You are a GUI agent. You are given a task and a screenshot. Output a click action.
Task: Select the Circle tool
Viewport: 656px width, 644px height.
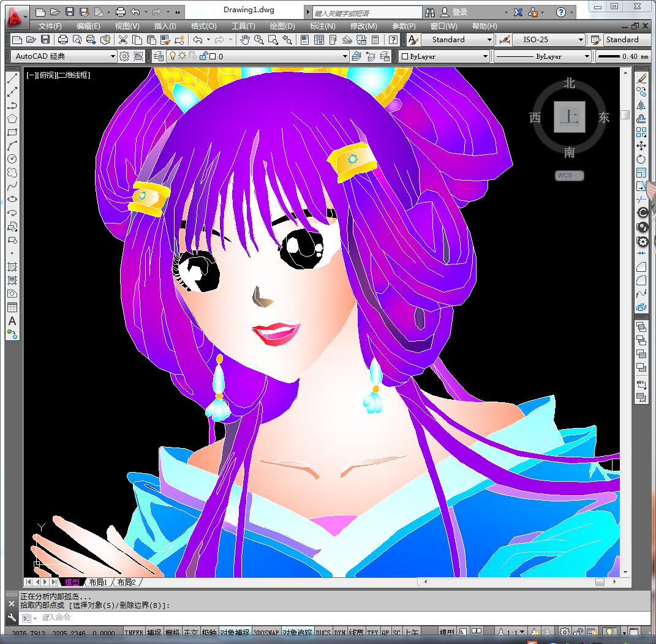pyautogui.click(x=12, y=159)
